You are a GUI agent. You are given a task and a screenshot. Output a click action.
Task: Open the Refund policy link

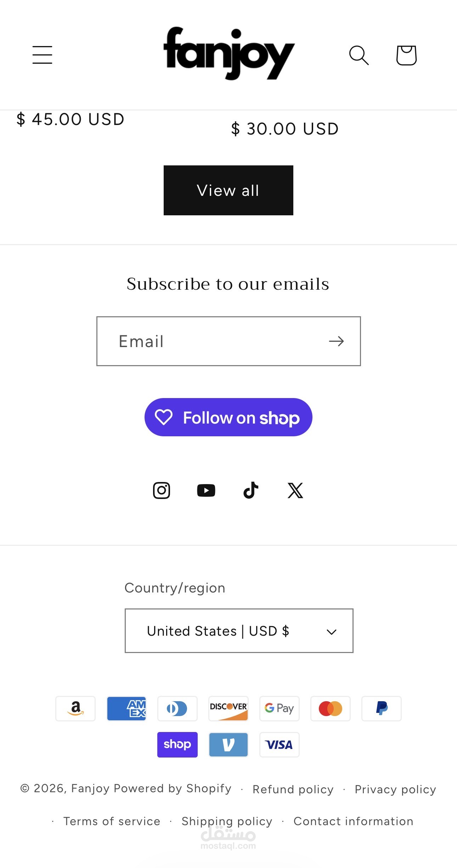pos(293,789)
